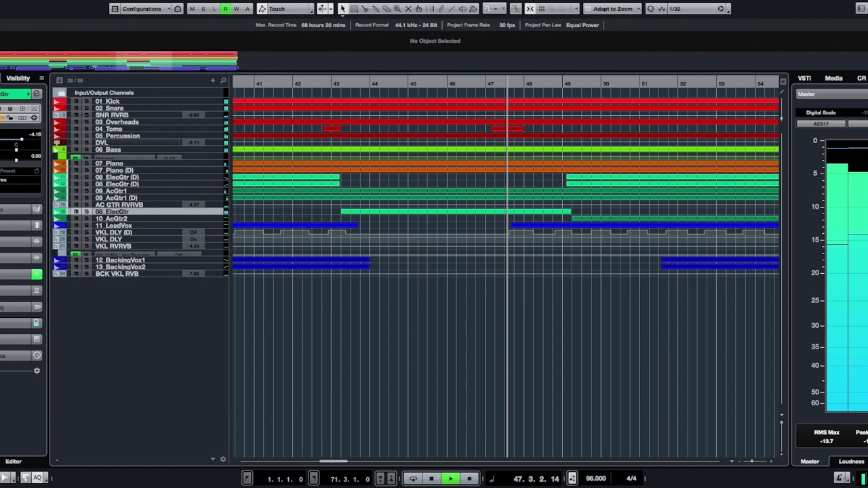
Task: Open the Master tab at bottom
Action: pos(810,462)
